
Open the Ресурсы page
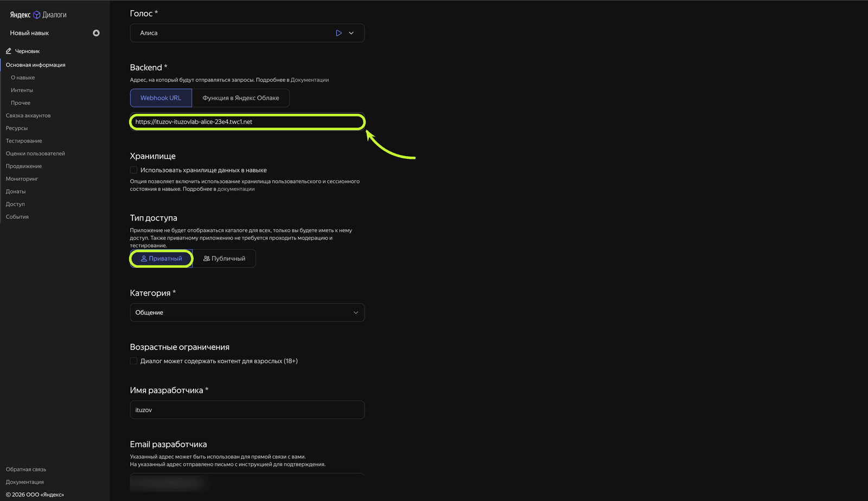pyautogui.click(x=17, y=128)
